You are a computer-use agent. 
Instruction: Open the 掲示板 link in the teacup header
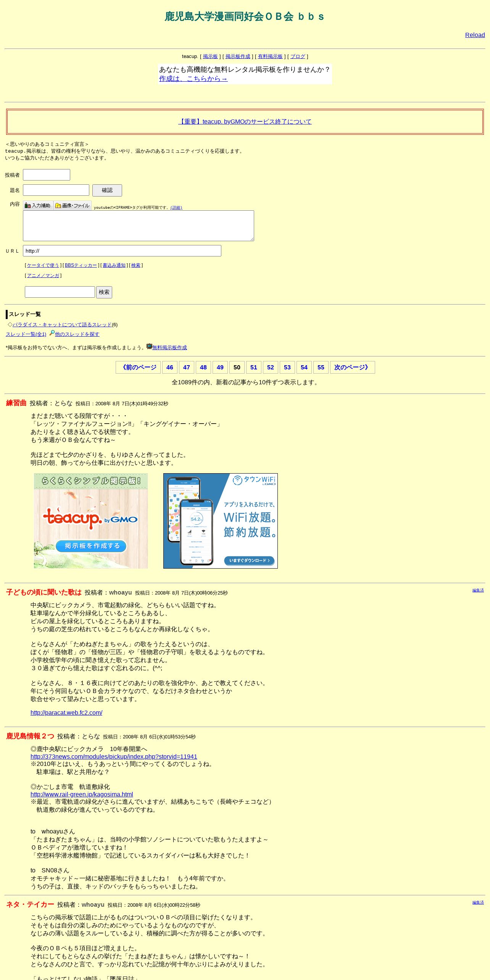(210, 56)
